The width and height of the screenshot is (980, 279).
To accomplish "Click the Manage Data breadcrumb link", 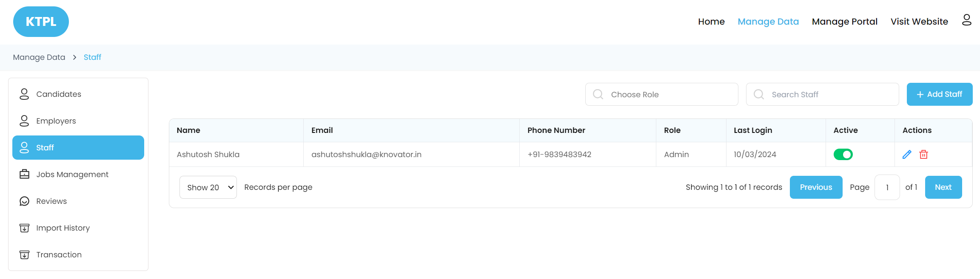I will [x=39, y=57].
